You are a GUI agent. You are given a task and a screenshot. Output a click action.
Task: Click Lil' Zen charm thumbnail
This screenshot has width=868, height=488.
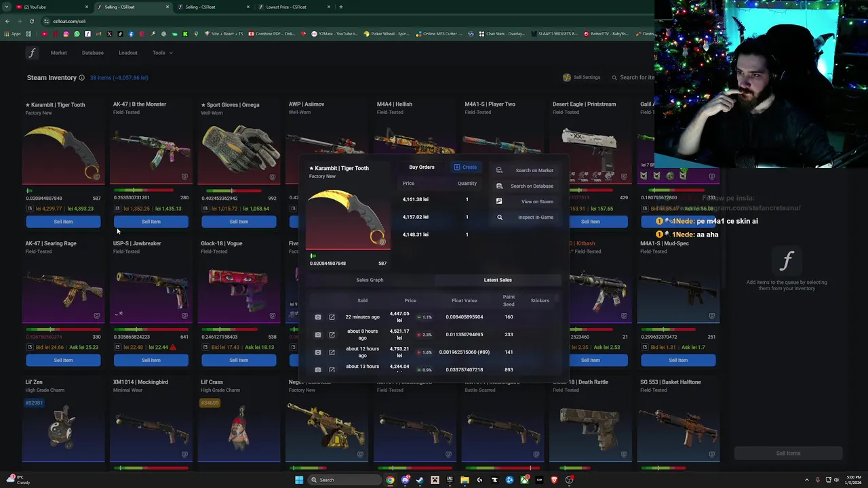coord(63,428)
